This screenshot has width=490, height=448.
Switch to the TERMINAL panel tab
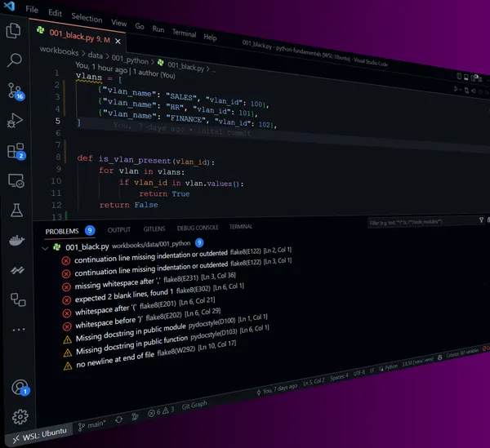coord(241,227)
